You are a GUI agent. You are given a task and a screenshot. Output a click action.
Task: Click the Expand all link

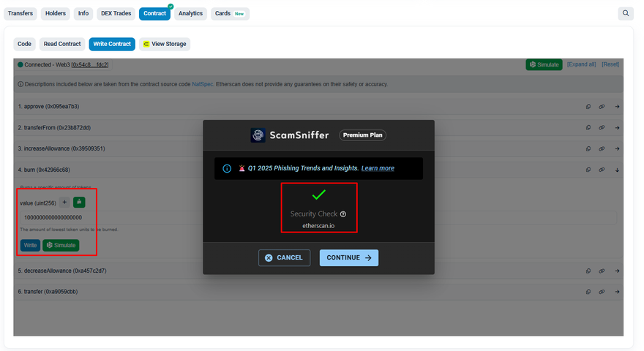point(581,64)
